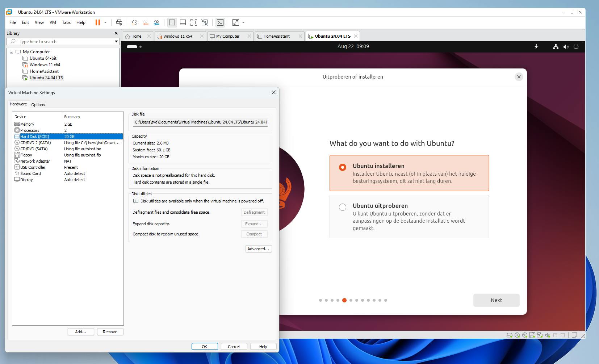Click the Expand... disk capacity button
The height and width of the screenshot is (364, 599).
tap(254, 224)
